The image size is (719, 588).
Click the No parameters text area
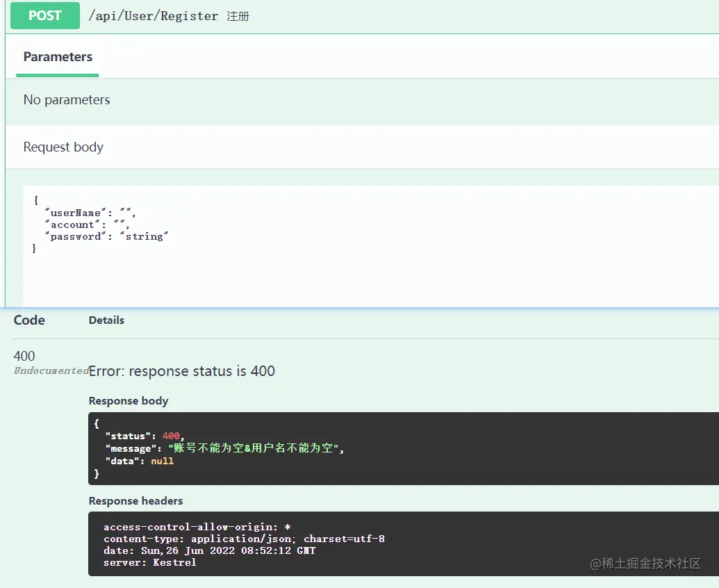click(67, 99)
